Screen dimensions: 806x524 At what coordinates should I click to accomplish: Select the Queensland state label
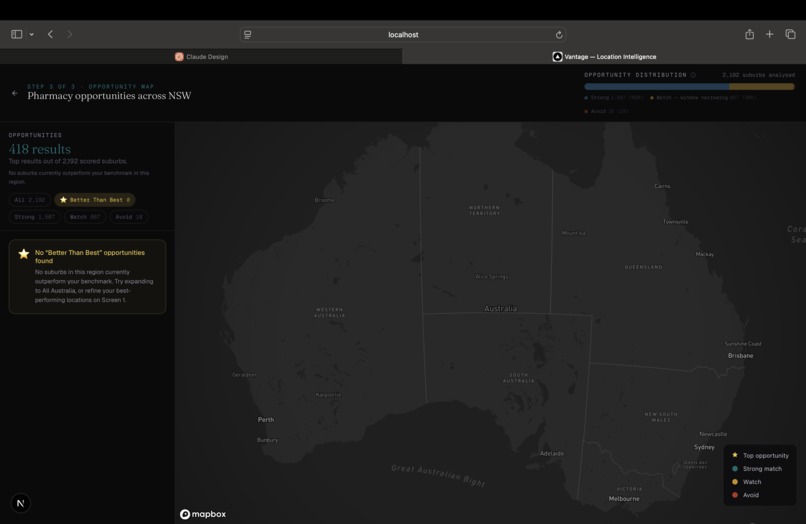point(643,267)
